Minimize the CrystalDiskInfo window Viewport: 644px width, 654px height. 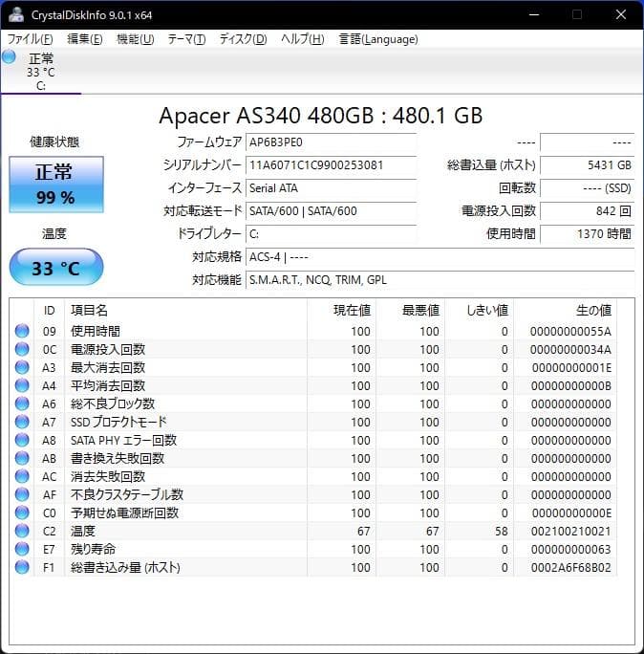point(534,14)
